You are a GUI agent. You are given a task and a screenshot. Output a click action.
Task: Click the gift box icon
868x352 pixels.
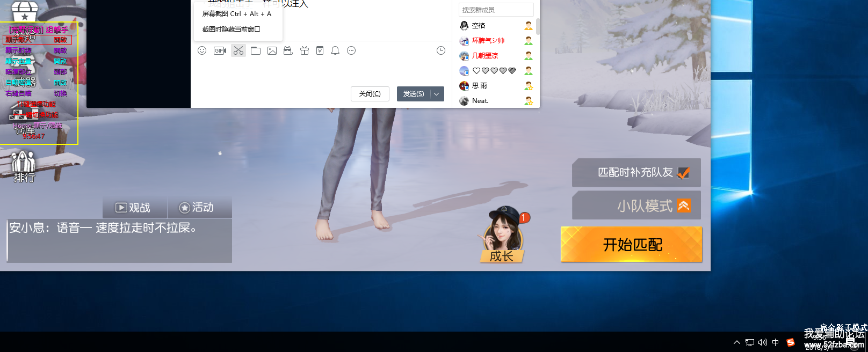pyautogui.click(x=305, y=50)
